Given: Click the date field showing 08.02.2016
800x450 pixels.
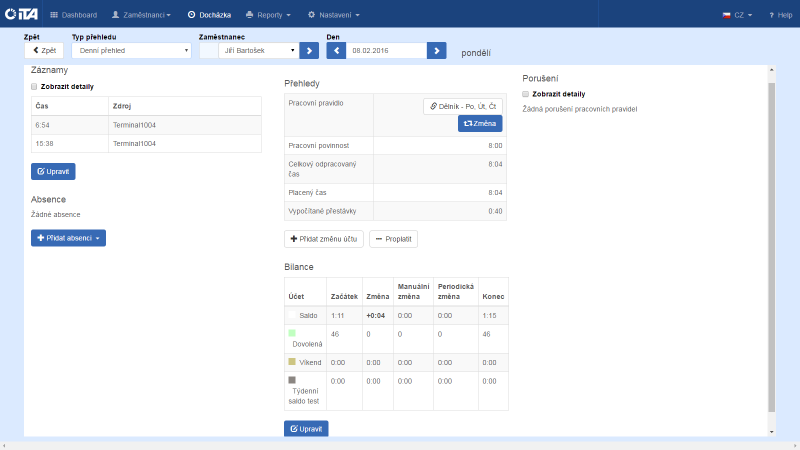Looking at the screenshot, I should [x=386, y=50].
